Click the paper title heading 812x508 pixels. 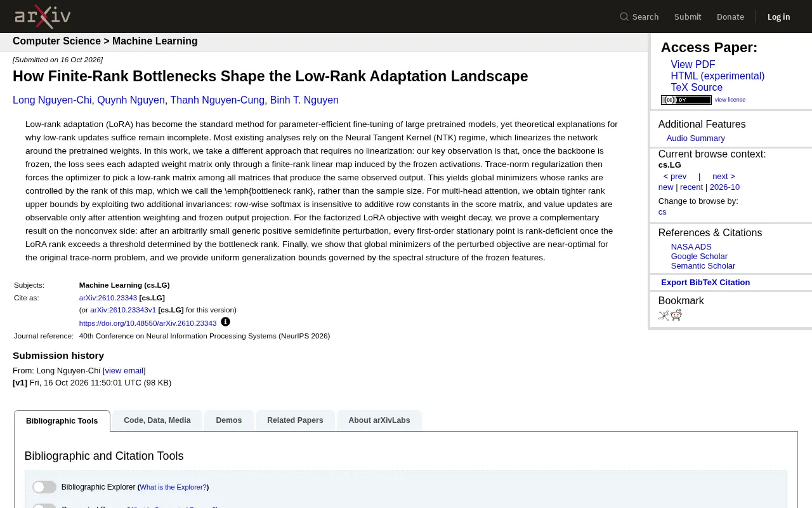pos(270,76)
